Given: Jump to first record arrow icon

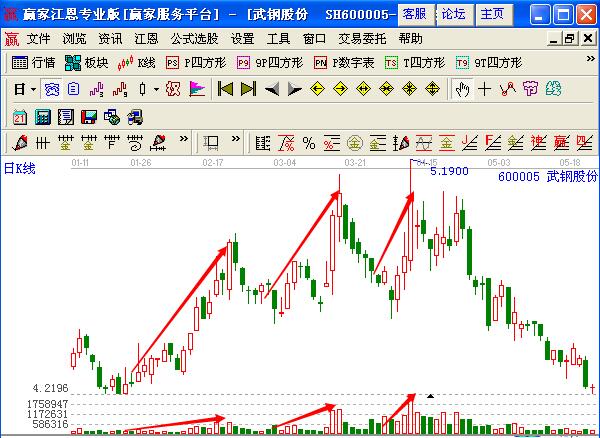Looking at the screenshot, I should pos(225,89).
